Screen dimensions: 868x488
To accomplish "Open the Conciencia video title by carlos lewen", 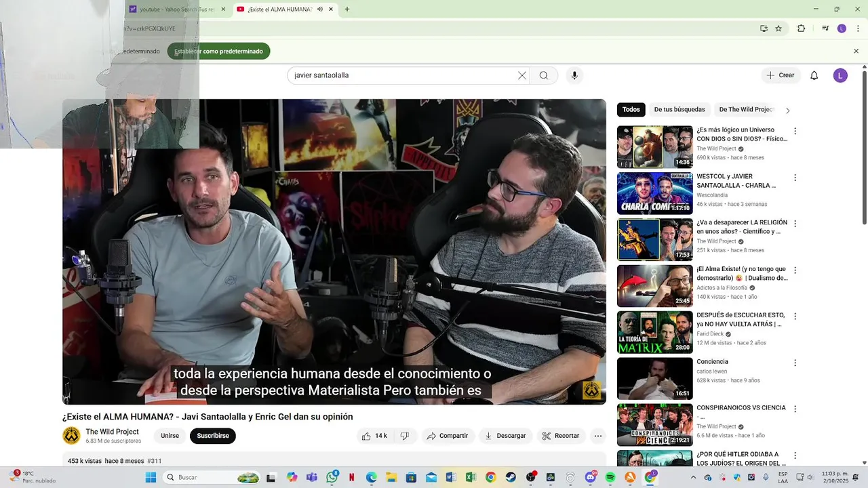I will coord(712,362).
